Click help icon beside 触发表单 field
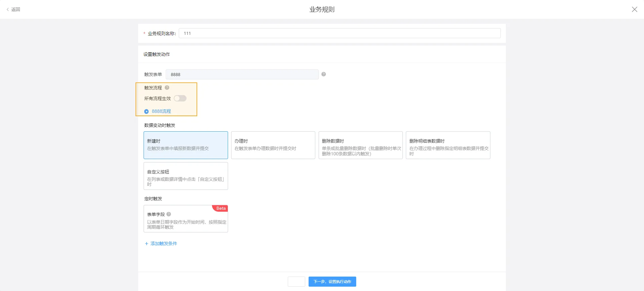Image resolution: width=644 pixels, height=291 pixels. pos(324,74)
